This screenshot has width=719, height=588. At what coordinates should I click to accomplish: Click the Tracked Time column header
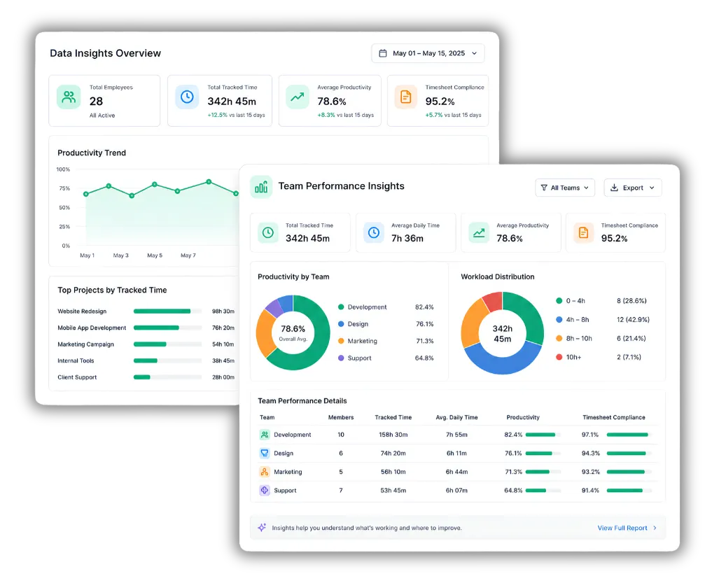[x=393, y=417]
